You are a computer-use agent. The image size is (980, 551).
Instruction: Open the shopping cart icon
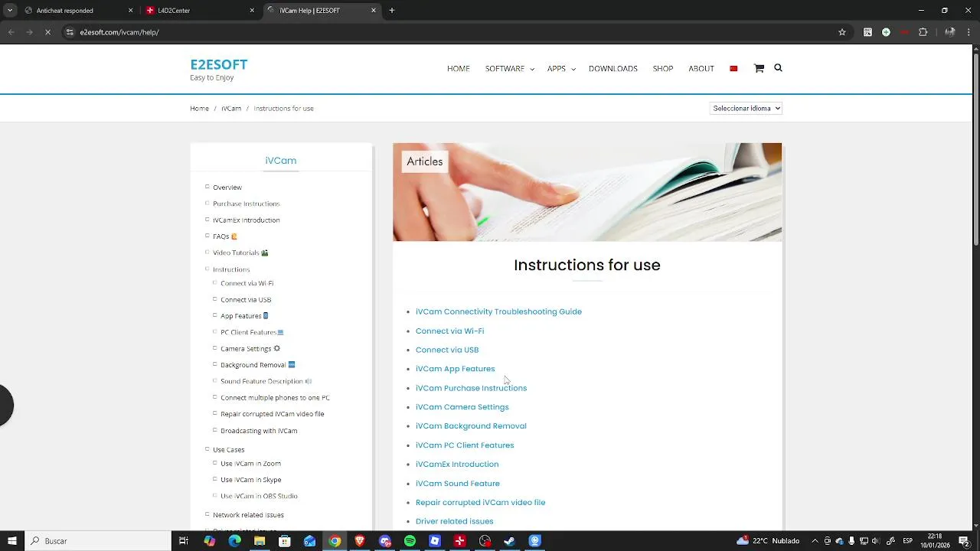pyautogui.click(x=759, y=68)
